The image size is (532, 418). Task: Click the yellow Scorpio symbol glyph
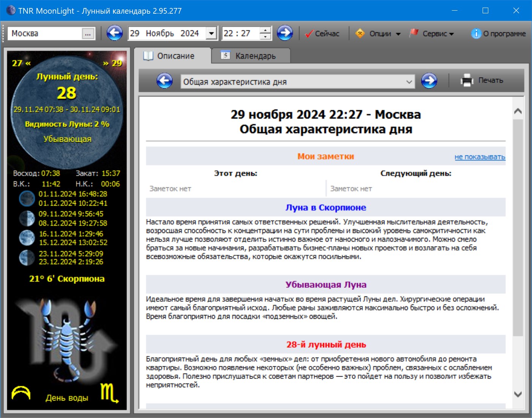(109, 393)
